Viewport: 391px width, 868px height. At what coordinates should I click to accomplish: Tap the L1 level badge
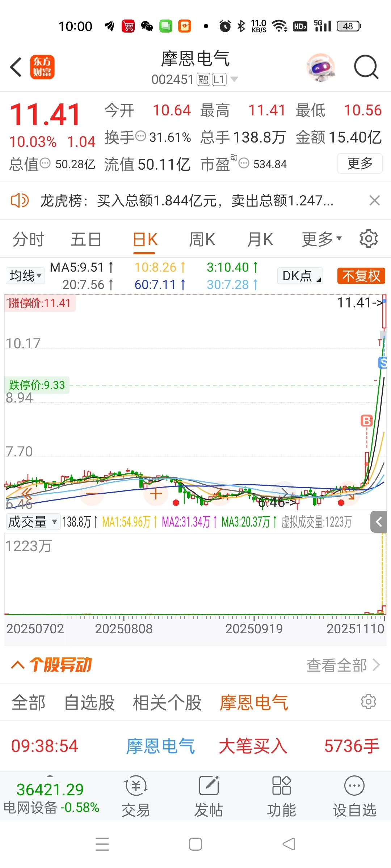point(219,79)
